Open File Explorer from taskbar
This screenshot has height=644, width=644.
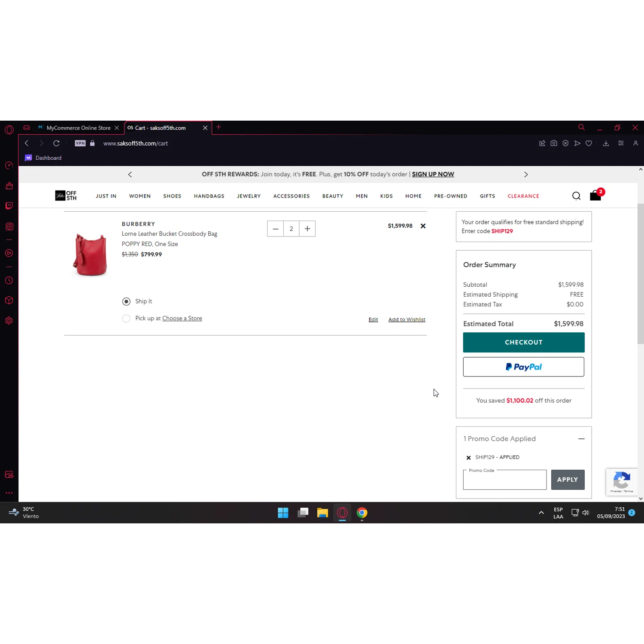(322, 513)
